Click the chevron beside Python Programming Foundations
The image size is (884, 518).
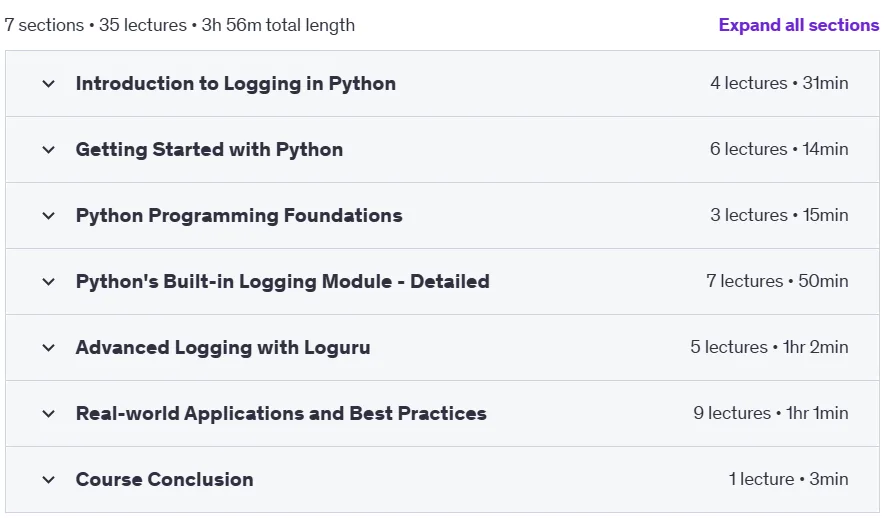click(x=48, y=216)
